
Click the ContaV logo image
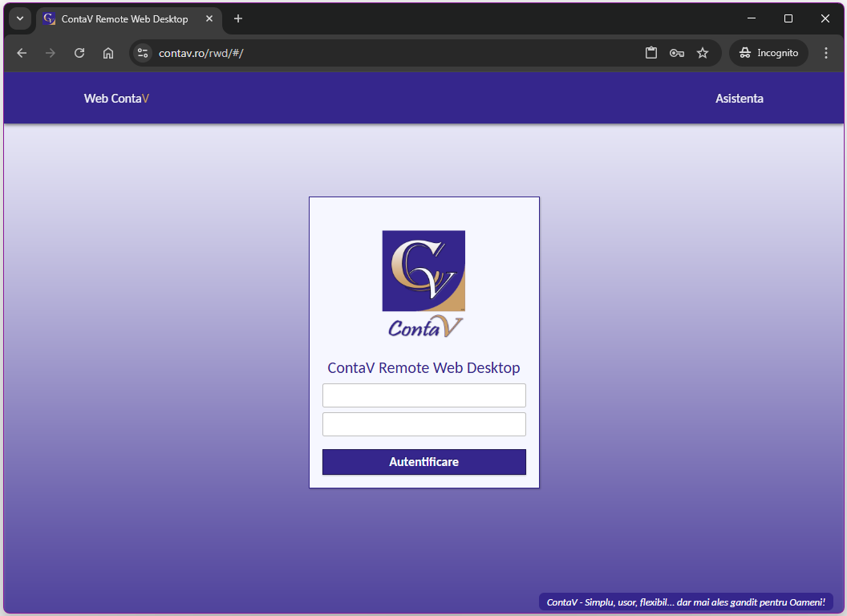pyautogui.click(x=423, y=283)
